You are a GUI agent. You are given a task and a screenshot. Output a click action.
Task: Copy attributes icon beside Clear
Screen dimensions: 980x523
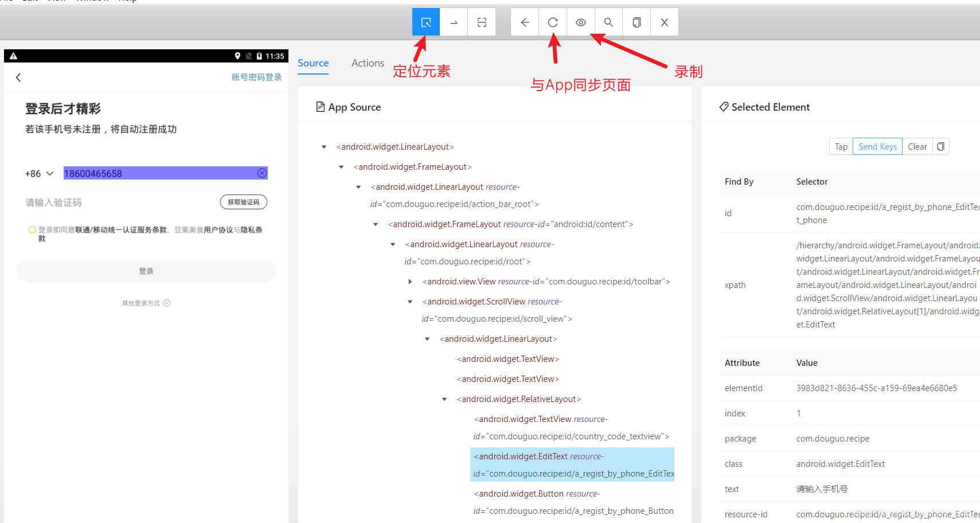pos(941,147)
